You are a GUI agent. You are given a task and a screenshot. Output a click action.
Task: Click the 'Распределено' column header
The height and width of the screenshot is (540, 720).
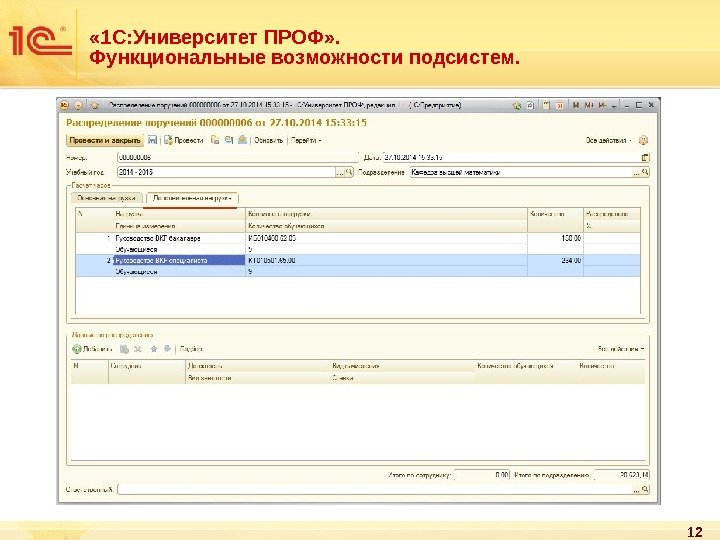pyautogui.click(x=612, y=214)
